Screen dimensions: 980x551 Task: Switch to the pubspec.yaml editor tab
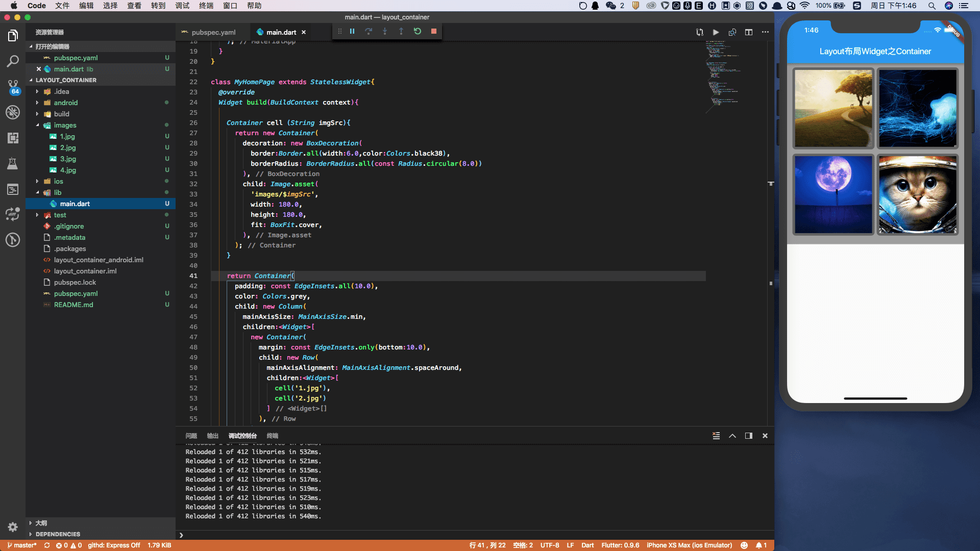pyautogui.click(x=213, y=32)
